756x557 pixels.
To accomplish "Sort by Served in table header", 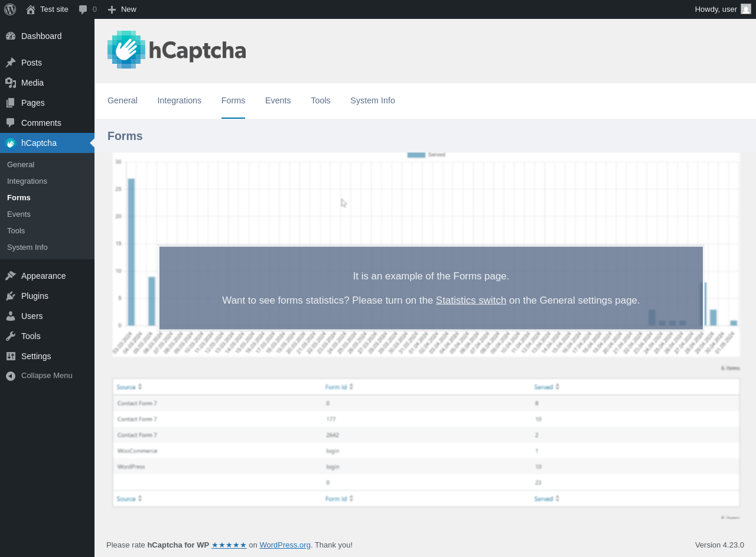I will click(x=546, y=387).
